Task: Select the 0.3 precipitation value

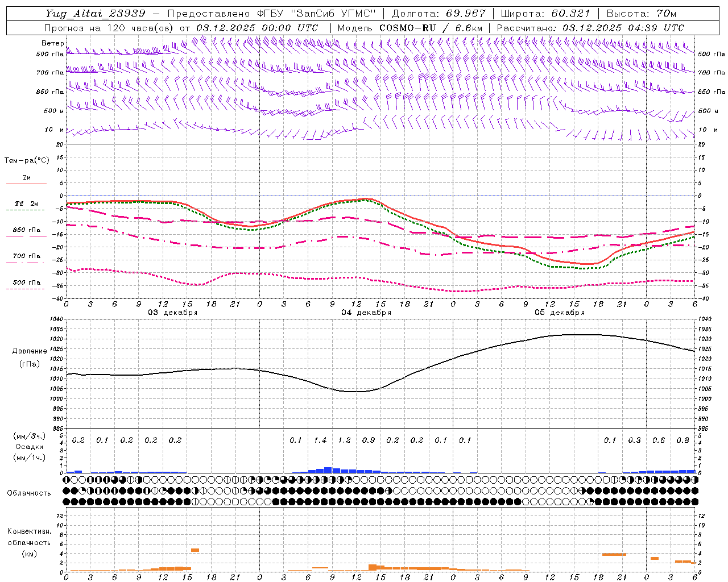Action: tap(634, 440)
